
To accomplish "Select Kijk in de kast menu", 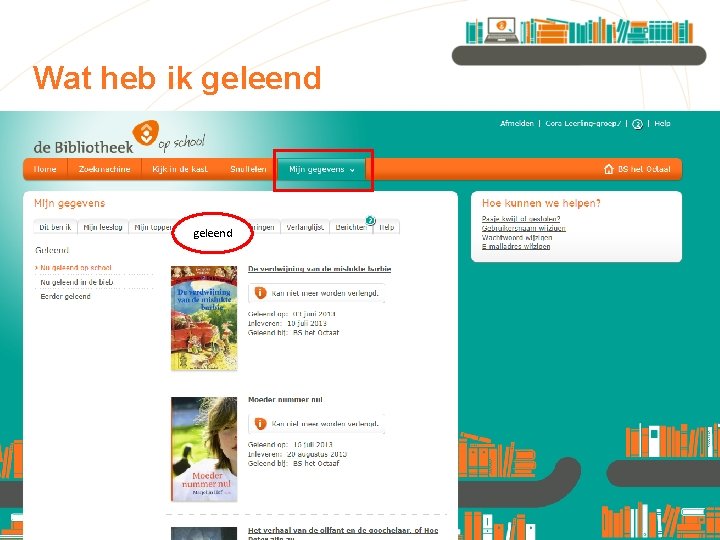I will pyautogui.click(x=180, y=169).
